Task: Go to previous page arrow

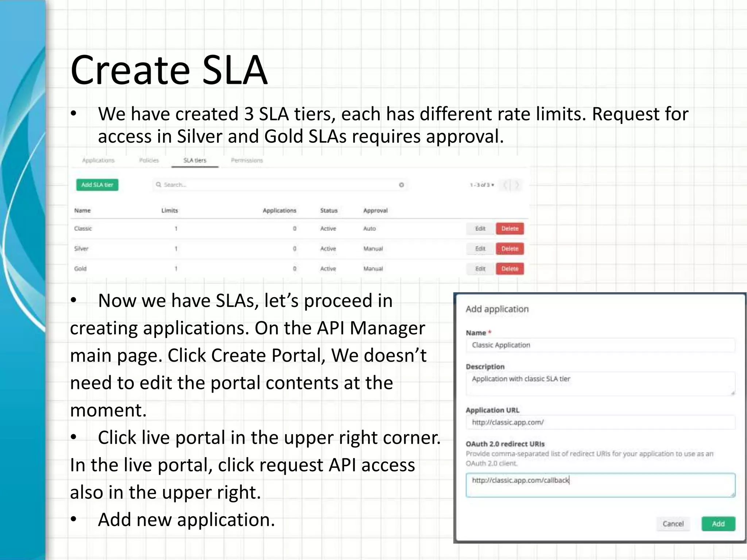Action: [506, 185]
